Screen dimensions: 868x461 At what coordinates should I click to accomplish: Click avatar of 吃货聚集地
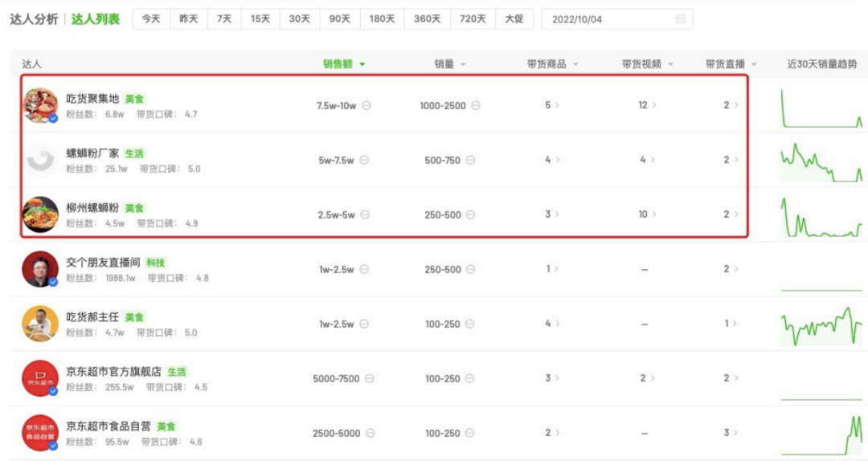(40, 105)
